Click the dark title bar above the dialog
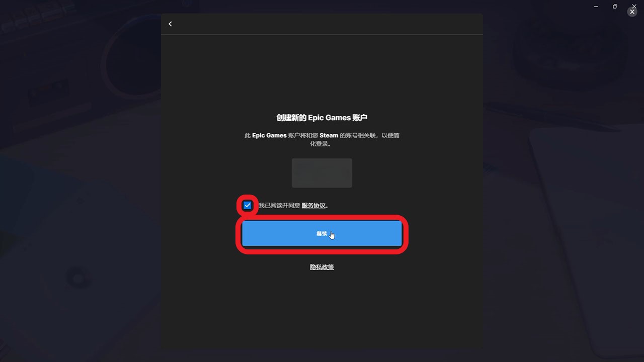Image resolution: width=644 pixels, height=362 pixels. [322, 6]
